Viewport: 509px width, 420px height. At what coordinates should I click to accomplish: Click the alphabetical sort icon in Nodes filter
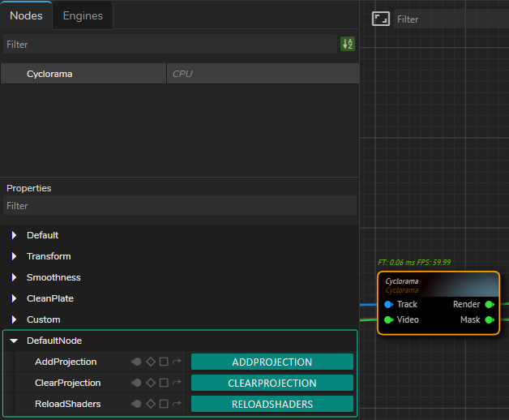348,45
